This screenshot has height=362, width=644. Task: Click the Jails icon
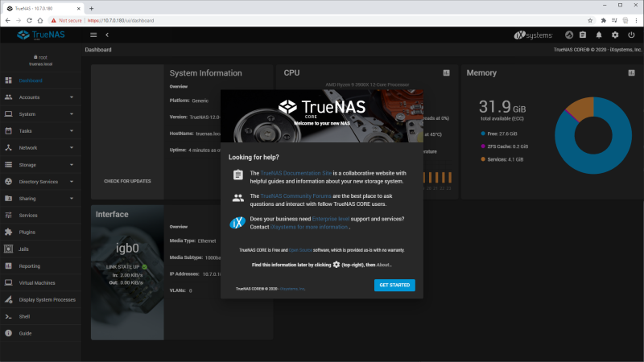pos(8,249)
